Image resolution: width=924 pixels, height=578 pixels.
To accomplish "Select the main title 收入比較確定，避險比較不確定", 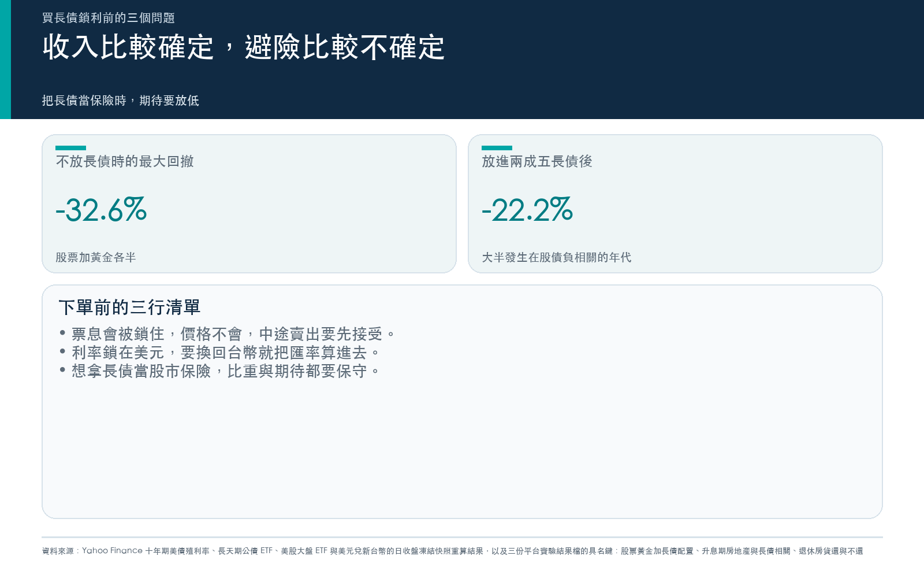I will (x=244, y=47).
